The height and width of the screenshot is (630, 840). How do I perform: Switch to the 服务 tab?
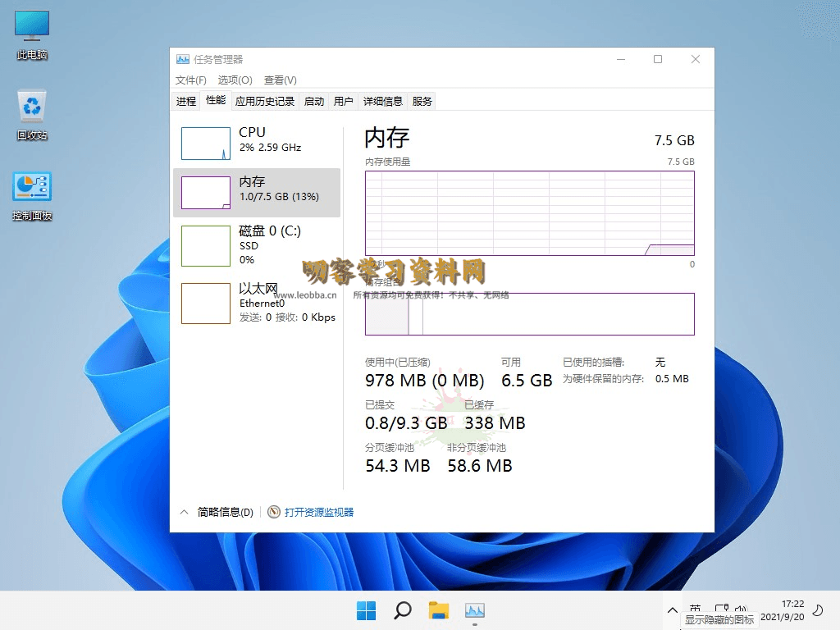(421, 101)
